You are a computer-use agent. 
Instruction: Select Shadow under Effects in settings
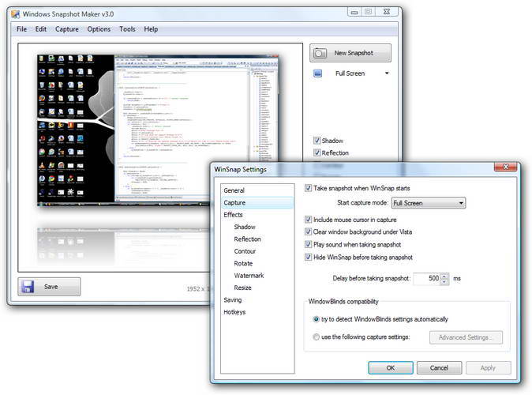pyautogui.click(x=245, y=227)
